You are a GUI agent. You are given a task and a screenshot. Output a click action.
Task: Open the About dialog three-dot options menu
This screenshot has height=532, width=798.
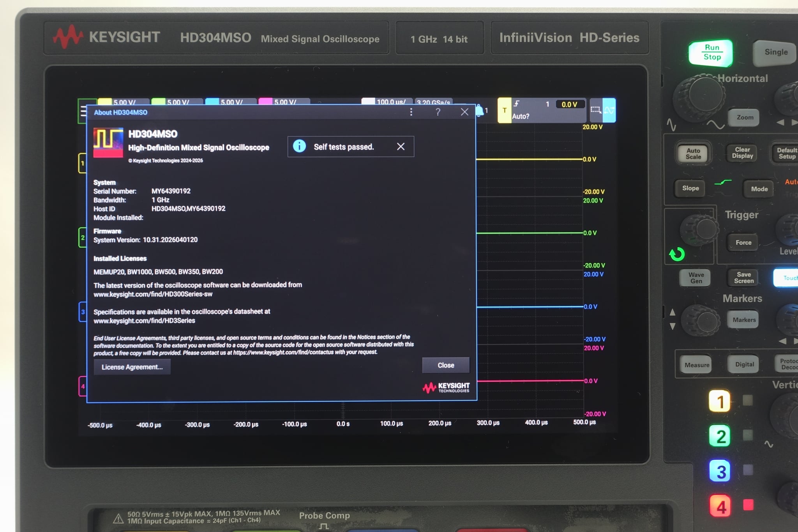click(x=411, y=112)
